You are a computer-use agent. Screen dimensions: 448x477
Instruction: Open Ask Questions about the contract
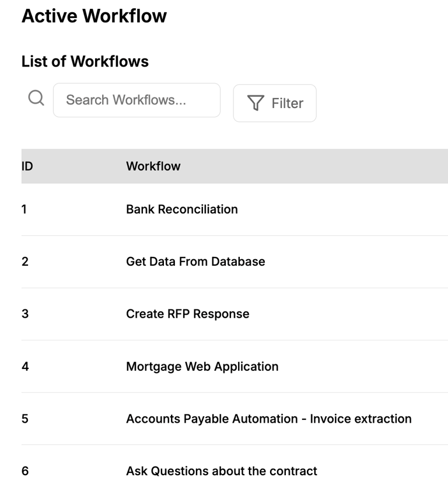(x=221, y=471)
